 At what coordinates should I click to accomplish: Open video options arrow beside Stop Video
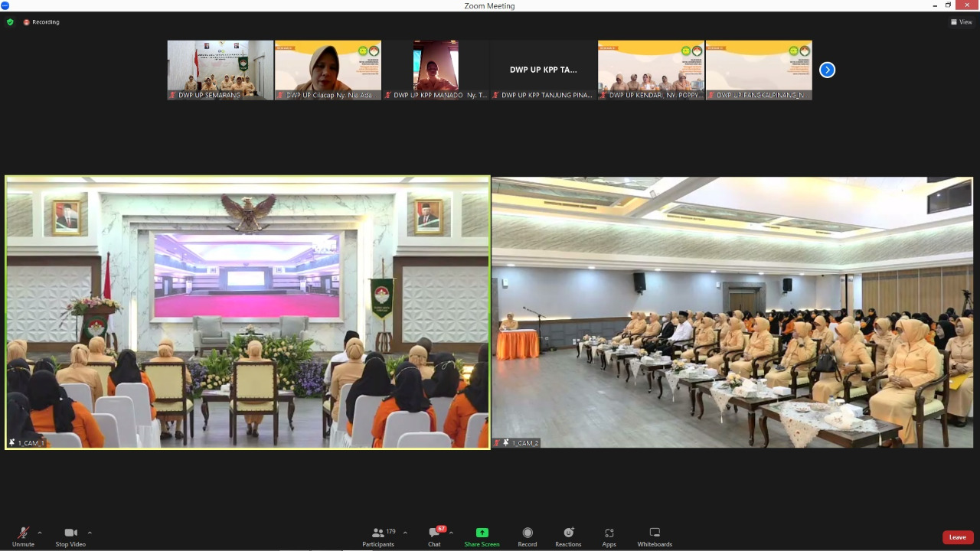[x=90, y=533]
